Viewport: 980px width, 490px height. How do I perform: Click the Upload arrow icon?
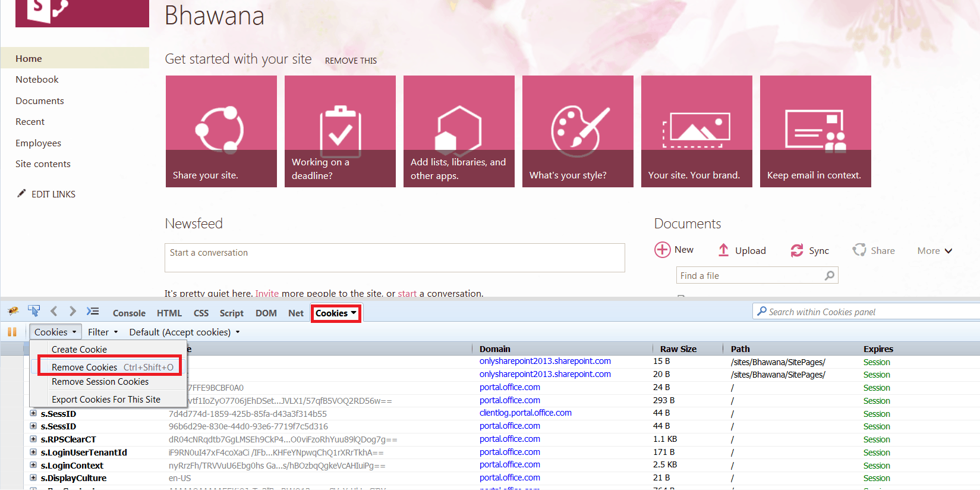tap(723, 250)
